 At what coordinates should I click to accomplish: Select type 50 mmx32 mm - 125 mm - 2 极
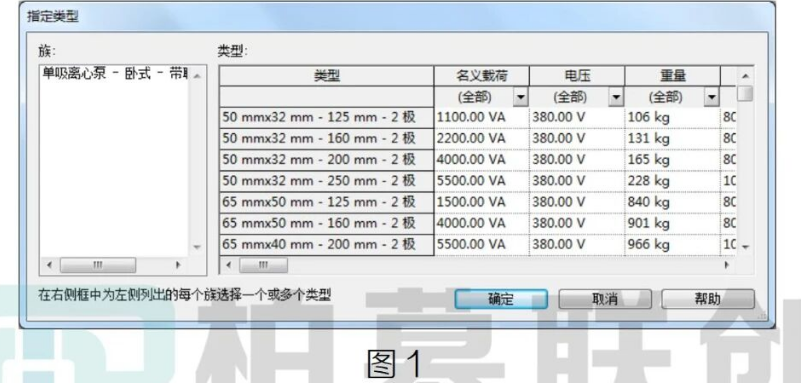327,118
